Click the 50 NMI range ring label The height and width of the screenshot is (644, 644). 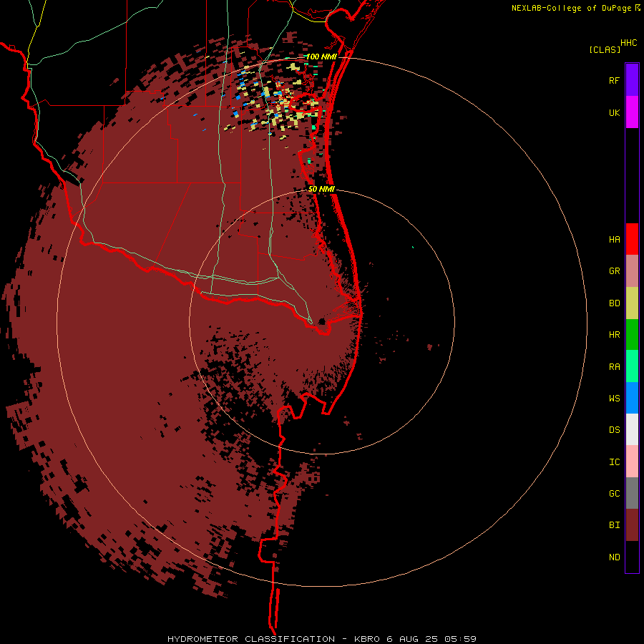point(321,189)
